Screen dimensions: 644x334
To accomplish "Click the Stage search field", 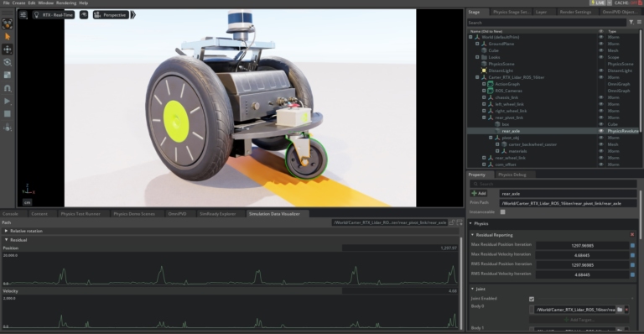I will [x=547, y=23].
